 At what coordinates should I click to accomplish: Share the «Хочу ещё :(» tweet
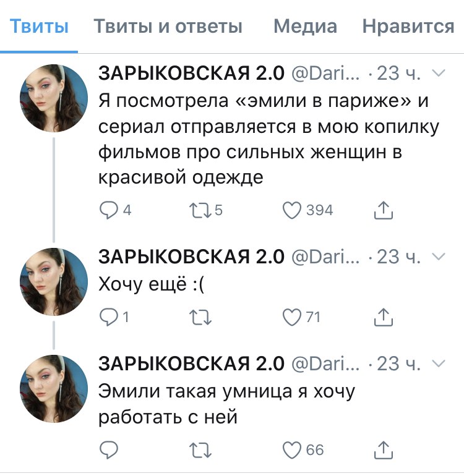pyautogui.click(x=384, y=317)
